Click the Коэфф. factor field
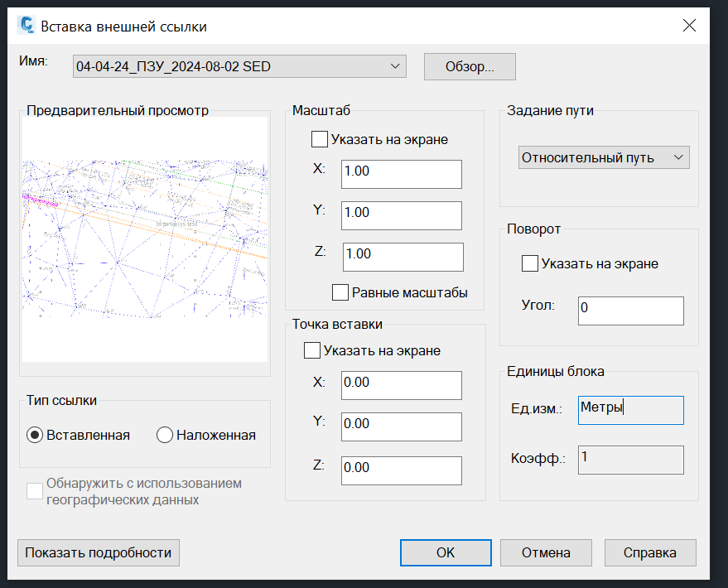This screenshot has width=728, height=588. click(630, 460)
